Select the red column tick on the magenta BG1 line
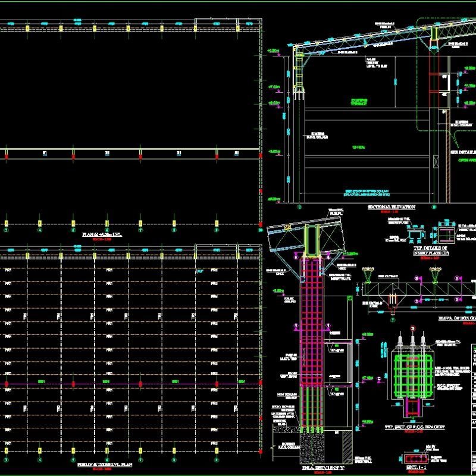 coord(73,383)
